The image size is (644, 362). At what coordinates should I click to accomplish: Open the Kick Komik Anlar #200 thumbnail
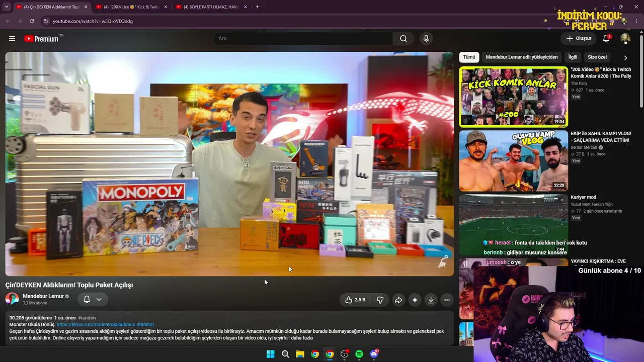click(513, 97)
